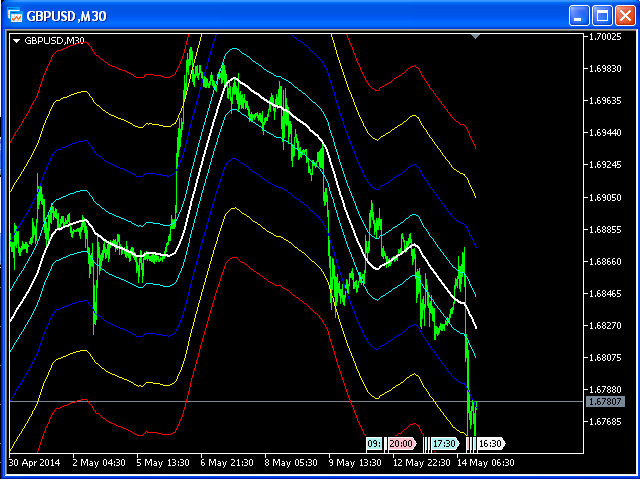
Task: Click the 16:30 white event flag
Action: point(491,443)
